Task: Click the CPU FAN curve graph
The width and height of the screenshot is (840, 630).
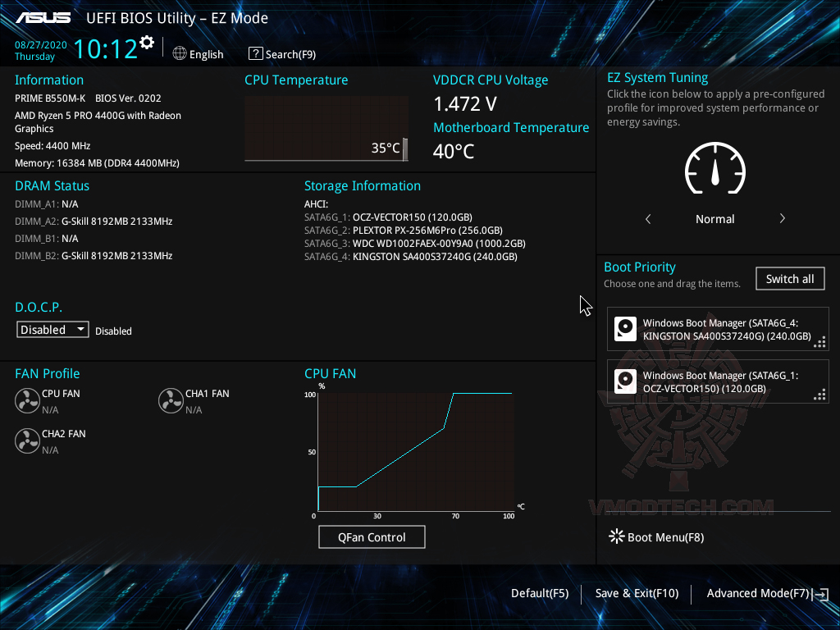Action: pos(416,452)
